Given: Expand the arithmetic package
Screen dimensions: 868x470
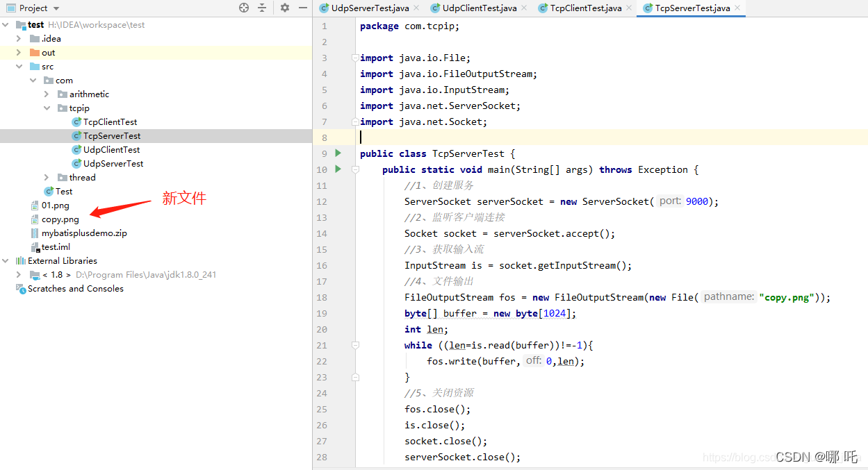Looking at the screenshot, I should click(x=47, y=94).
